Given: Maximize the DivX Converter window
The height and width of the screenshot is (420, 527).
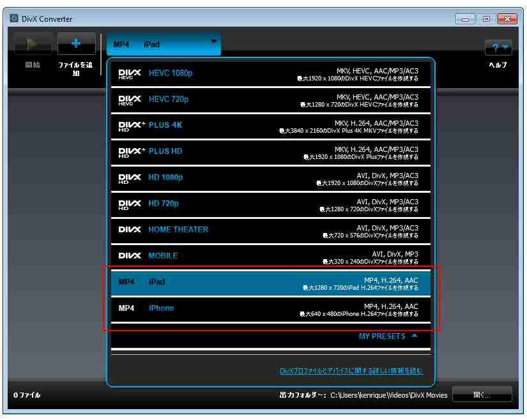Looking at the screenshot, I should (486, 19).
